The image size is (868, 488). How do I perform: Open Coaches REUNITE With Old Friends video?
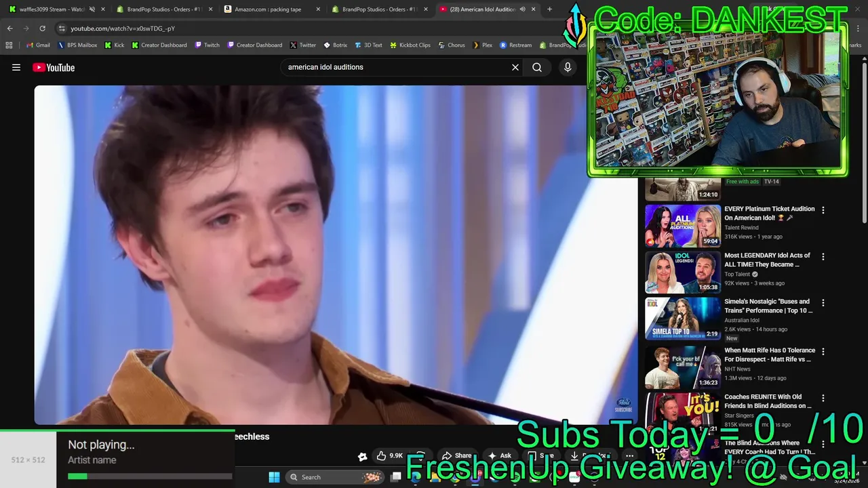tap(768, 401)
